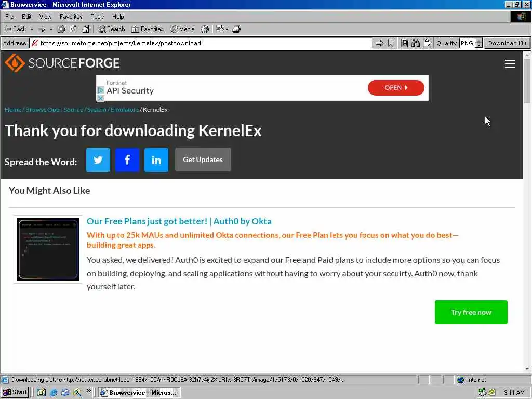Step the Quality PNG spinner arrows

(x=478, y=43)
